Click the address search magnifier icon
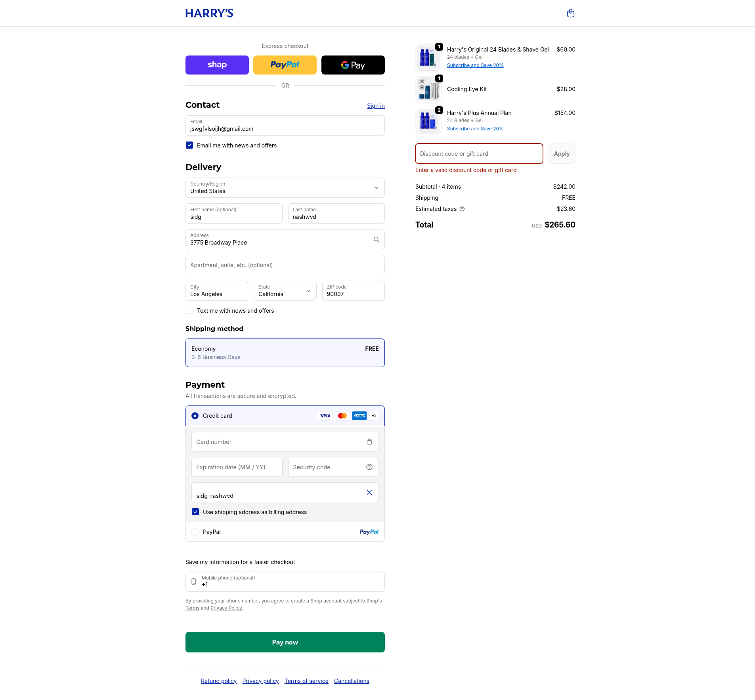 (376, 239)
